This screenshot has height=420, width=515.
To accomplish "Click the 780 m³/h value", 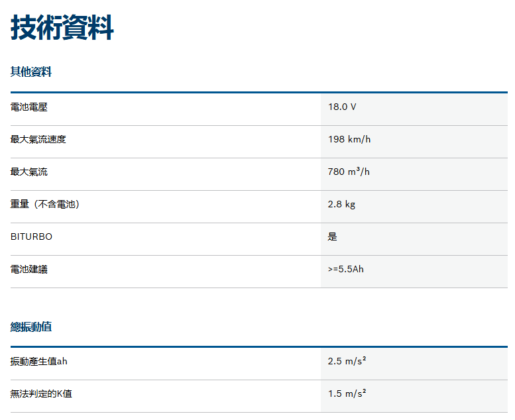I will click(349, 172).
